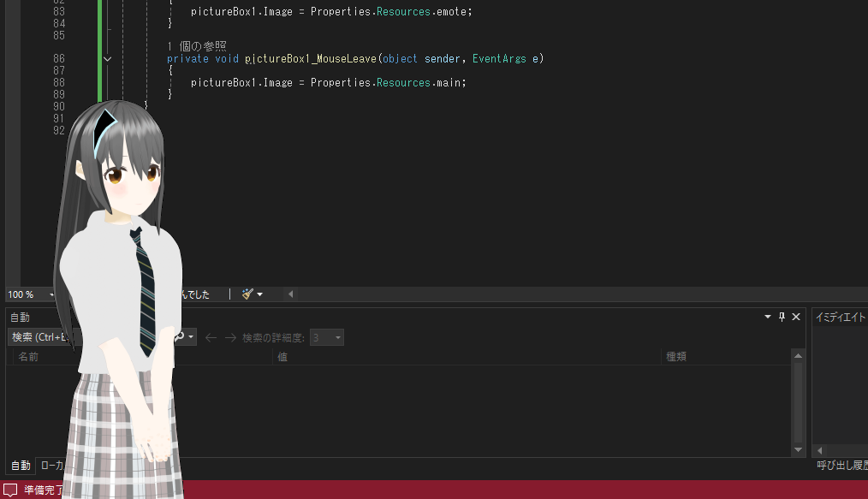Click the navigate forward arrow in 自動 panel
The image size is (868, 499).
click(229, 338)
